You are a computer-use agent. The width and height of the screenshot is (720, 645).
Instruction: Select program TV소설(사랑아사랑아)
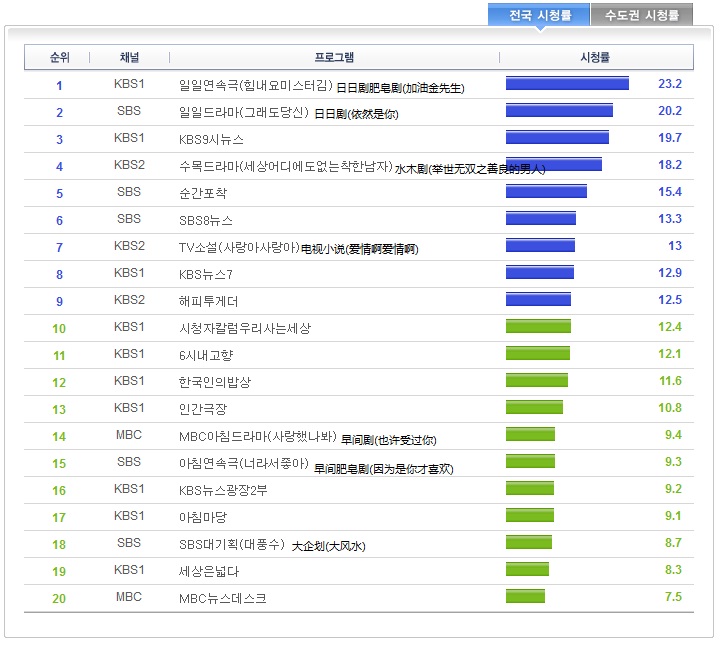coord(239,247)
